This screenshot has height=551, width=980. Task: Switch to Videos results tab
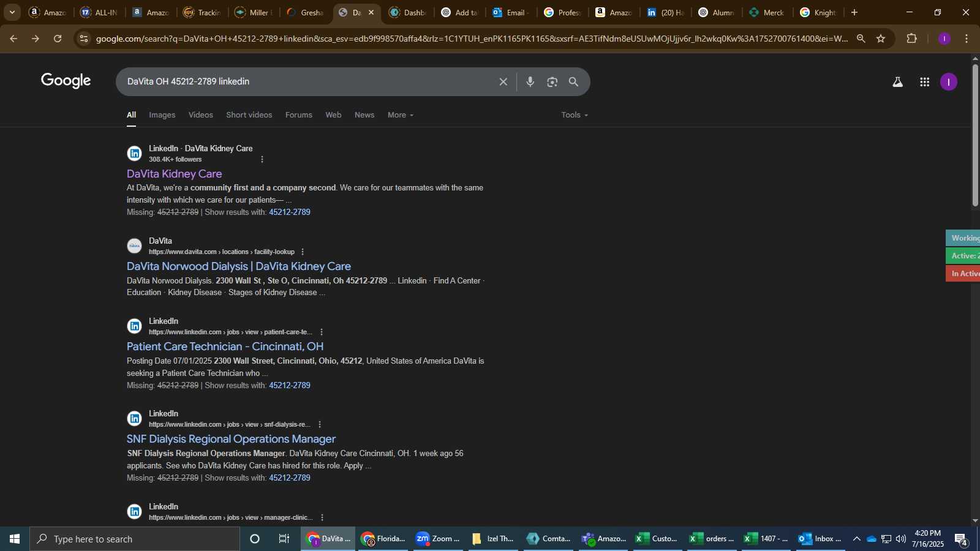pyautogui.click(x=201, y=115)
